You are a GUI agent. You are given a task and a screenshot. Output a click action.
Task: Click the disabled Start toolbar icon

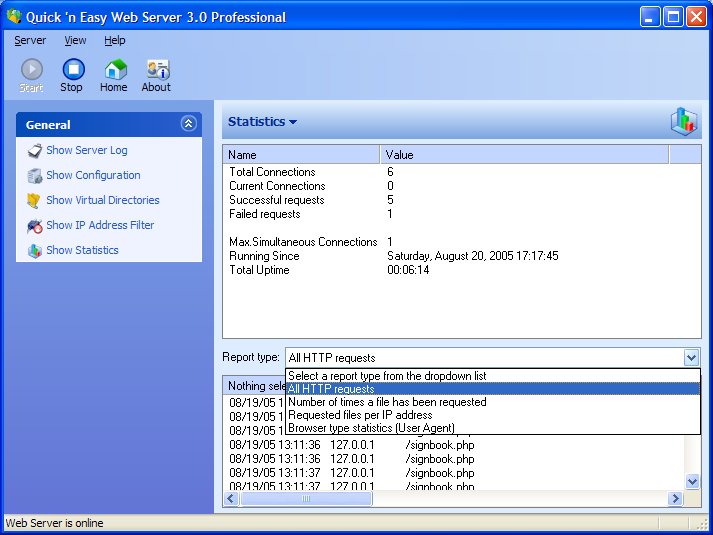point(31,70)
